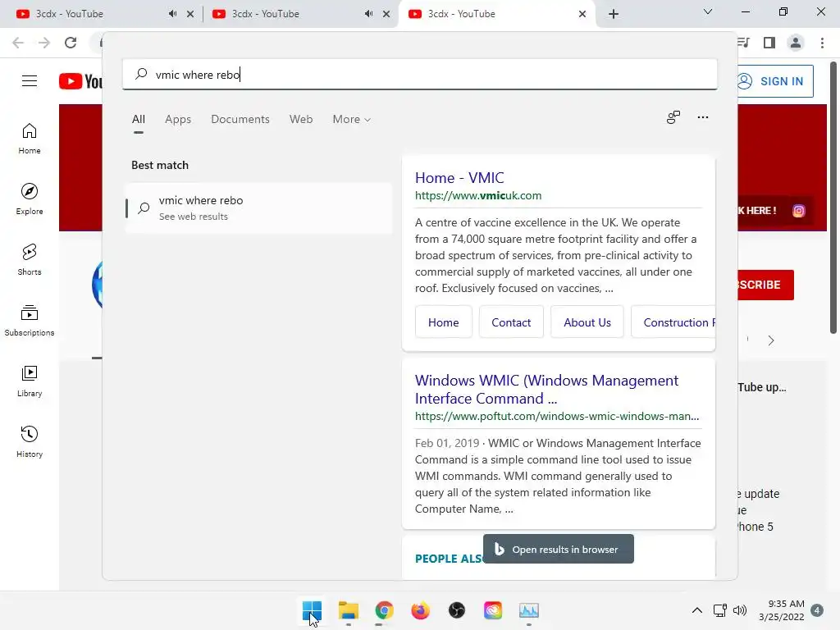The image size is (840, 630).
Task: Reload the YouTube page
Action: point(71,43)
